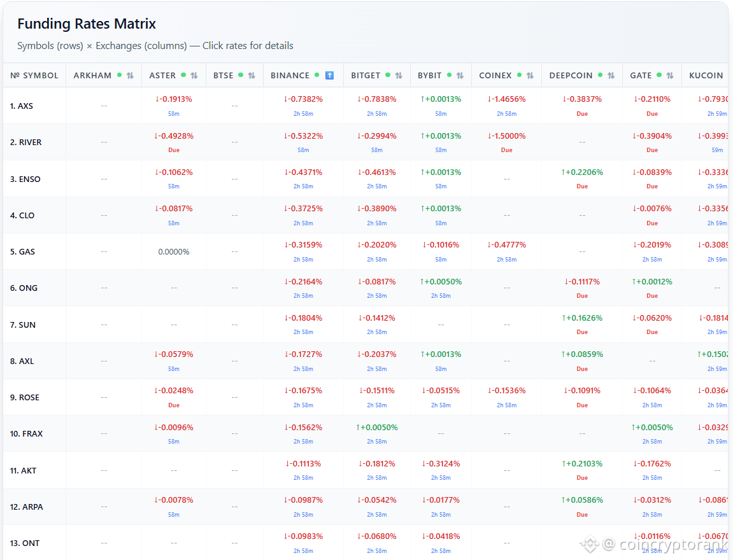The width and height of the screenshot is (733, 560).
Task: Click the blue active sort badge on BINANCE
Action: (x=329, y=75)
